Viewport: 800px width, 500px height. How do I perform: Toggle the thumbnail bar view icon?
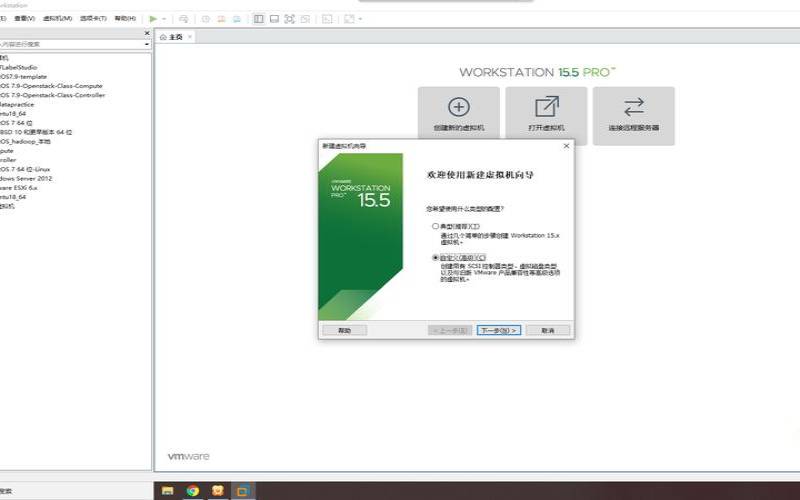click(x=274, y=19)
